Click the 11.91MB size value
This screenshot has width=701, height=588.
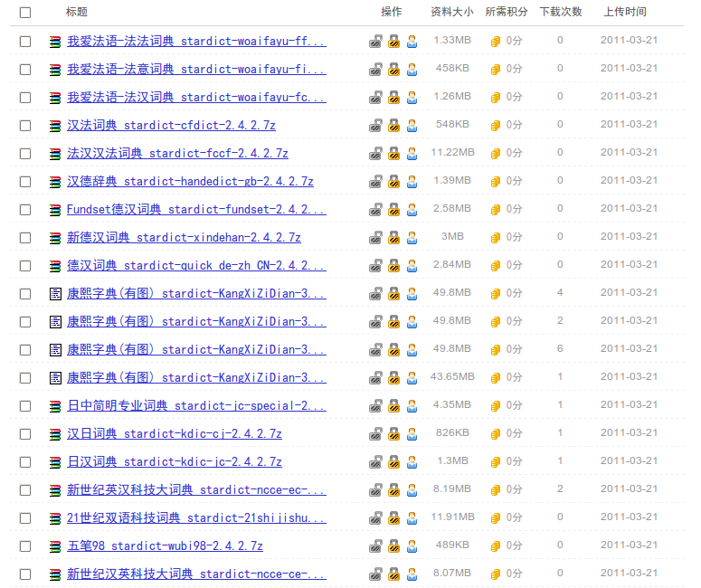[452, 517]
